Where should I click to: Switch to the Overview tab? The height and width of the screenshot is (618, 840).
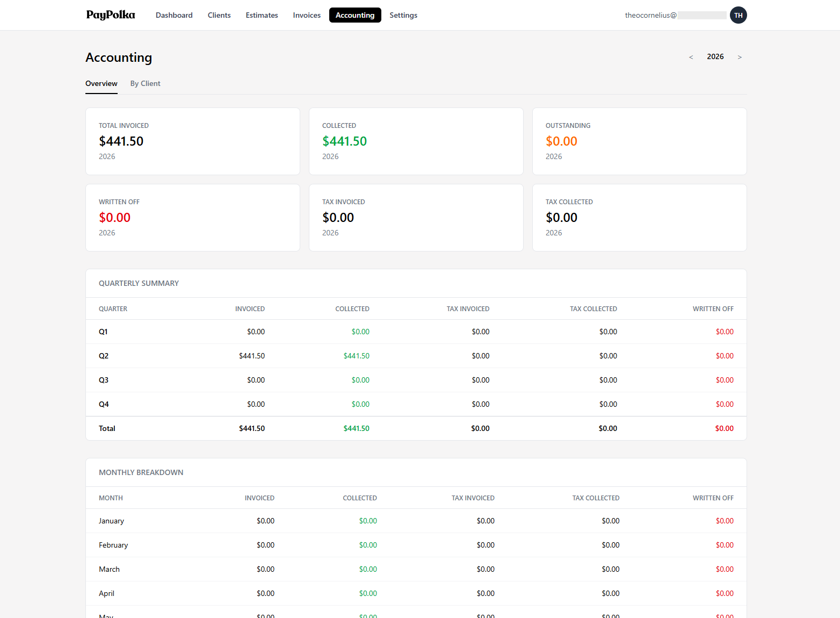point(102,84)
